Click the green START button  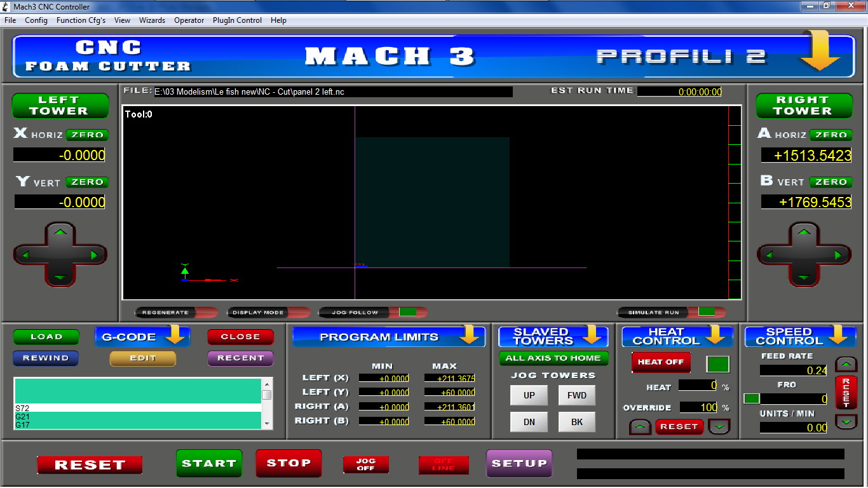point(208,463)
